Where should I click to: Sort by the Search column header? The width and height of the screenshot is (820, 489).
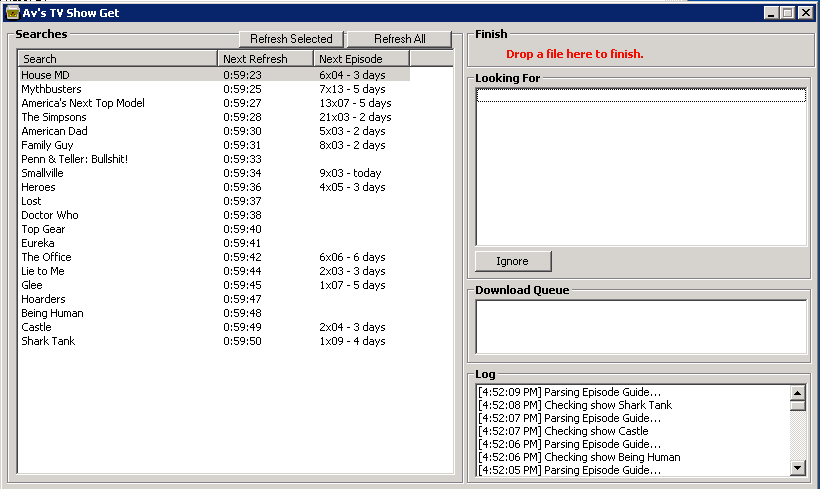[118, 59]
